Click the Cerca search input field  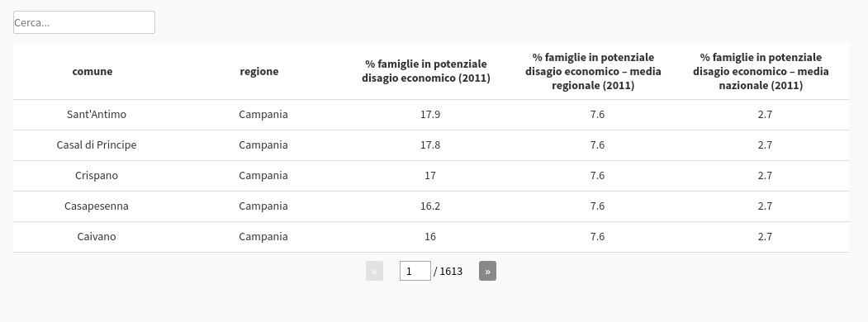(x=84, y=22)
